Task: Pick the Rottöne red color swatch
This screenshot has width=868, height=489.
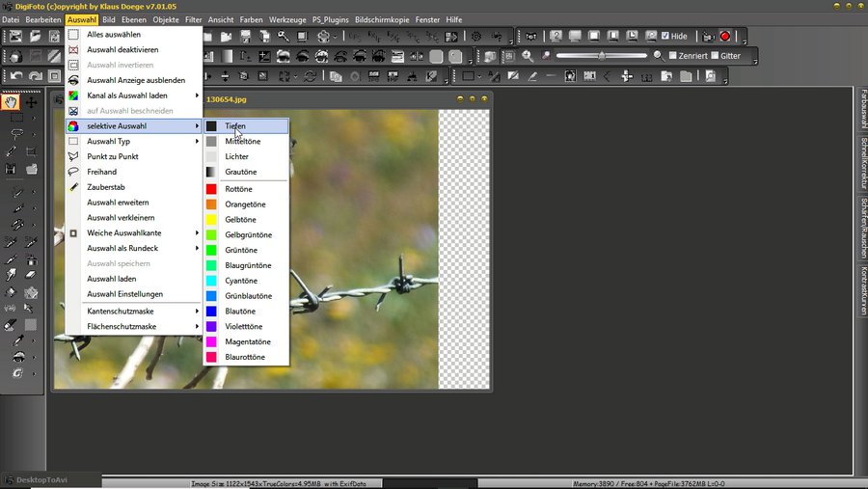Action: [211, 189]
